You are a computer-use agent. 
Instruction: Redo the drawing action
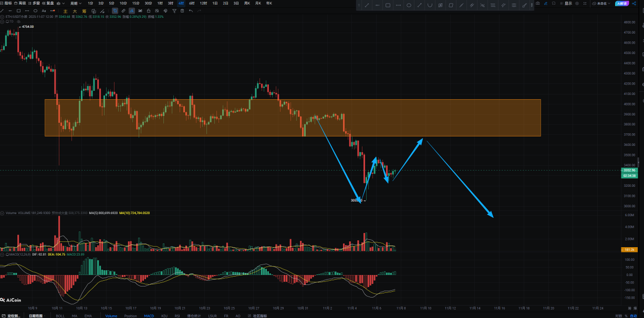199,11
